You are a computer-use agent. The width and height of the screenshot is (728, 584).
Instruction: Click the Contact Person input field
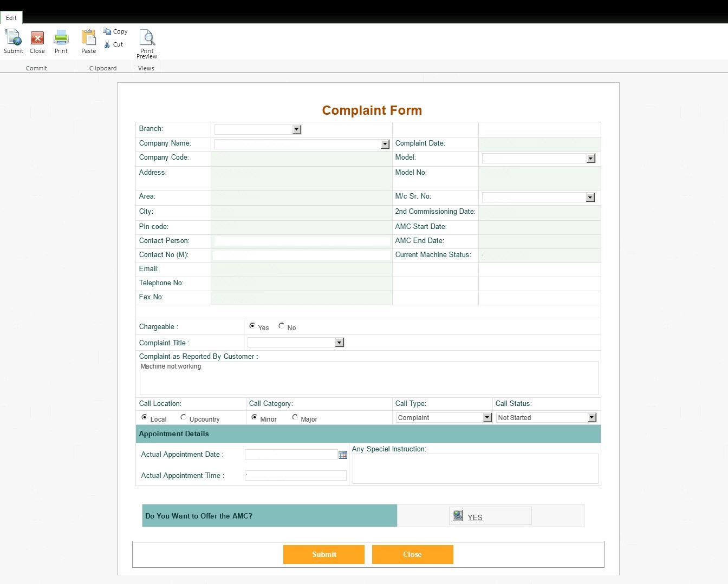pyautogui.click(x=302, y=241)
